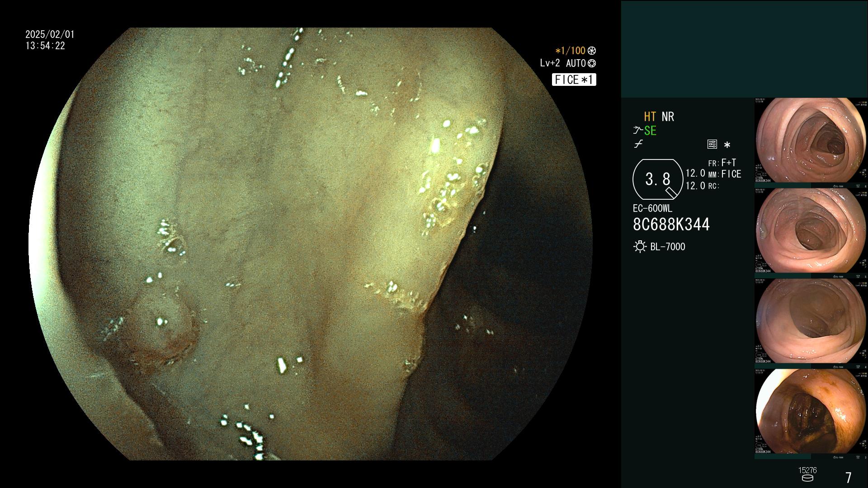
Task: Click the upper 12.0 value
Action: click(x=695, y=173)
